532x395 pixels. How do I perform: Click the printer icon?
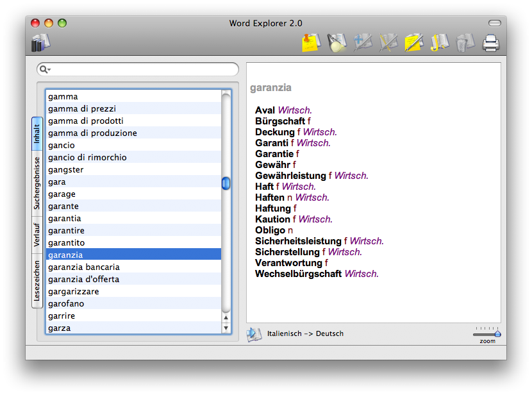[x=490, y=43]
